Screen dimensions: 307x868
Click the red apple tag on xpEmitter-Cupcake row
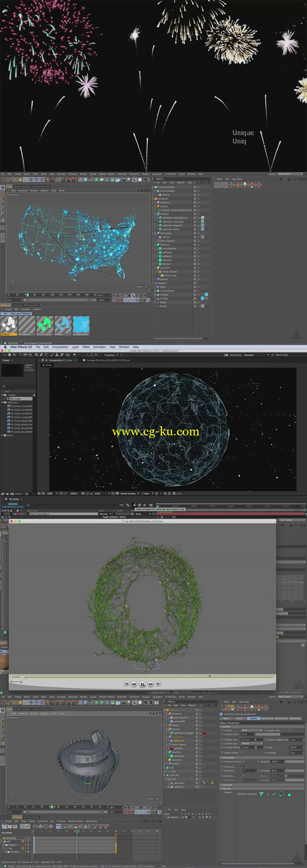tap(204, 733)
